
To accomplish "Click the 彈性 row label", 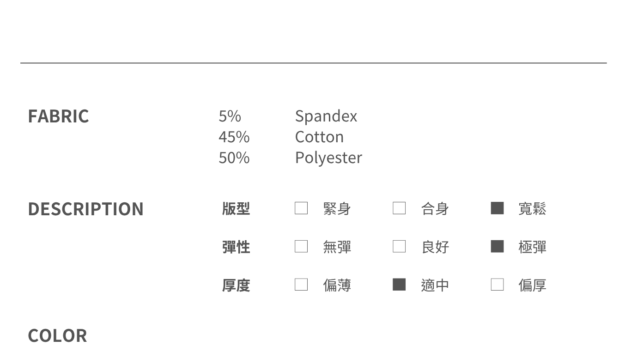I will [236, 247].
